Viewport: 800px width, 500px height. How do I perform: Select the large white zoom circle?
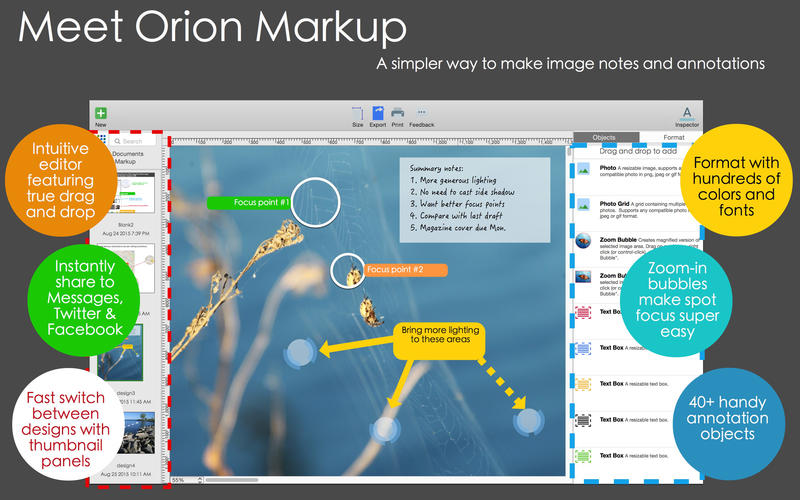click(x=316, y=203)
